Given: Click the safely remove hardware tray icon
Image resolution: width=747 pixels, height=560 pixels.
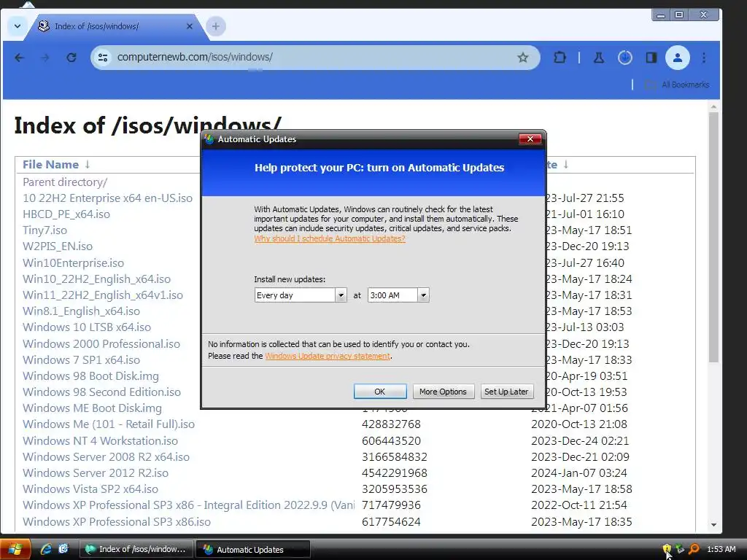Looking at the screenshot, I should click(680, 549).
